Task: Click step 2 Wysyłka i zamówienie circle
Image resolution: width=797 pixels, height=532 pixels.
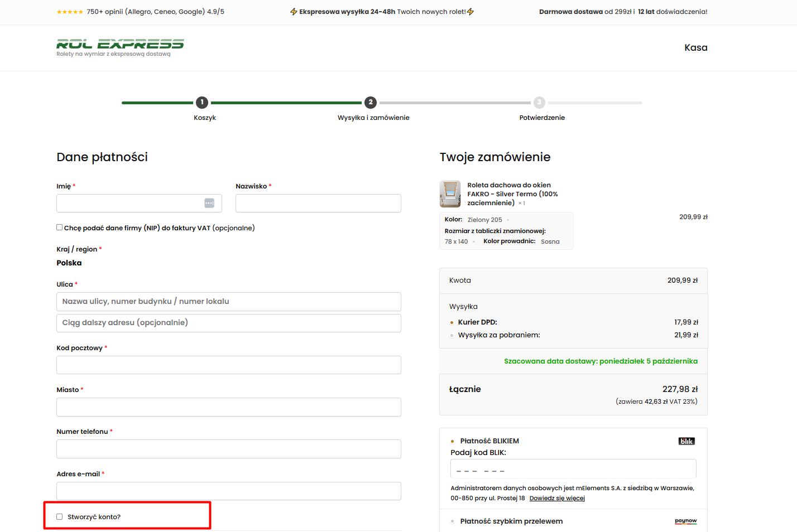Action: click(x=371, y=103)
